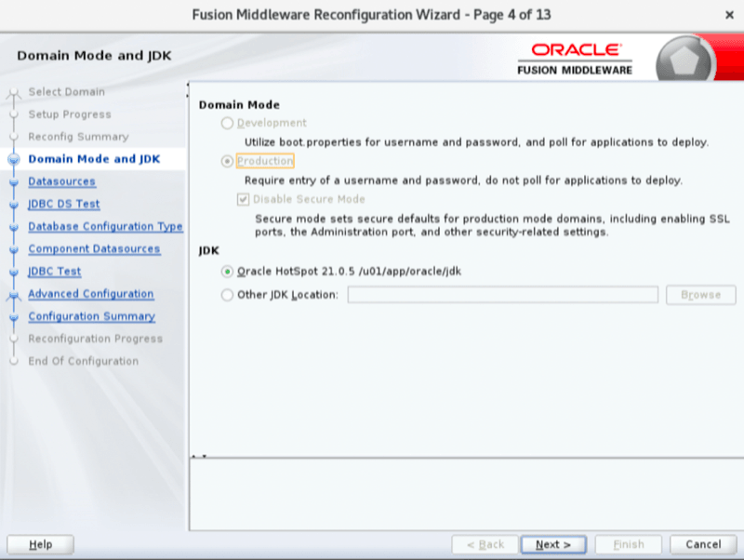Jump to the JDBC DS Test step
Screen dimensions: 744x560
click(x=64, y=204)
